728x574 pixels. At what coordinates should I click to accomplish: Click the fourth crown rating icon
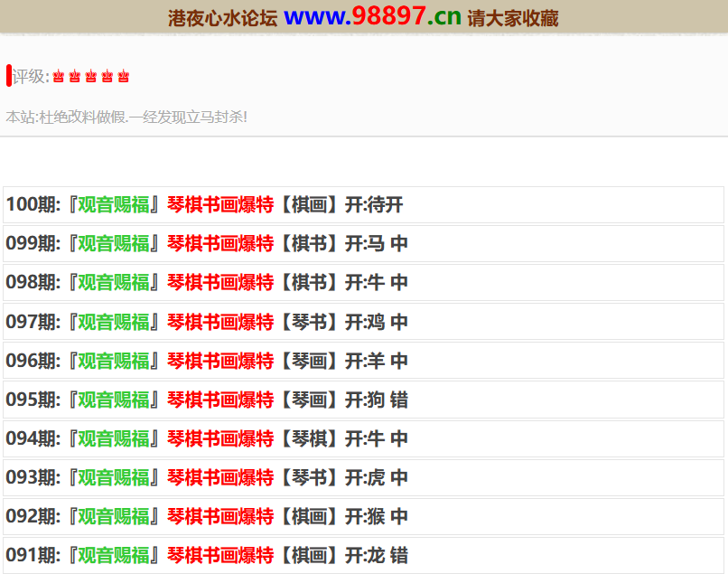[x=107, y=77]
